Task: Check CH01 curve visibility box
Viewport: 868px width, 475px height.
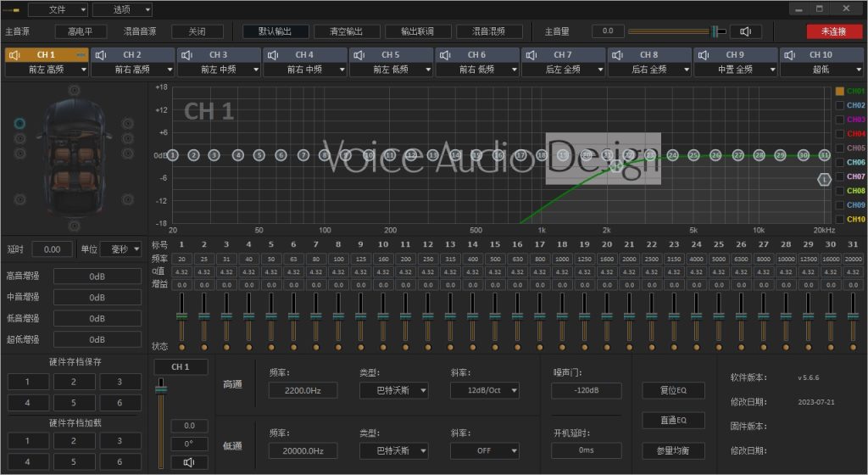Action: [840, 91]
